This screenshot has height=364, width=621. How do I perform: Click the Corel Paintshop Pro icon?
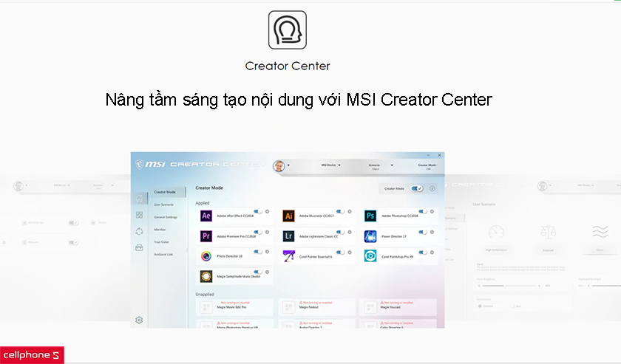(370, 256)
